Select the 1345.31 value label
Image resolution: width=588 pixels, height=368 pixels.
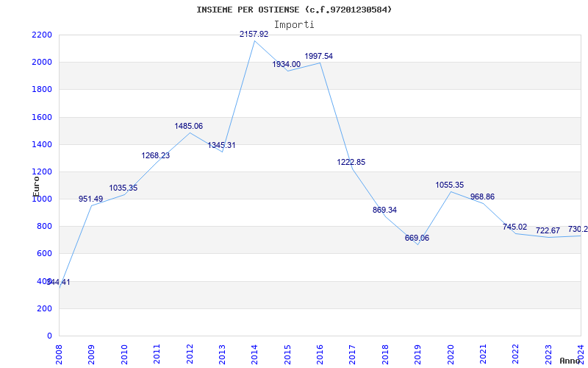pos(222,145)
